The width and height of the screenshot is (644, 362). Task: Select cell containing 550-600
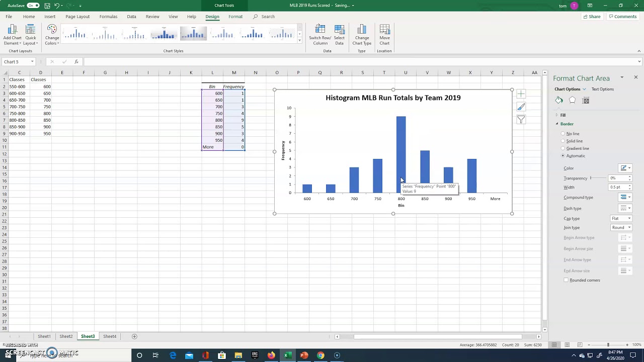pyautogui.click(x=19, y=86)
